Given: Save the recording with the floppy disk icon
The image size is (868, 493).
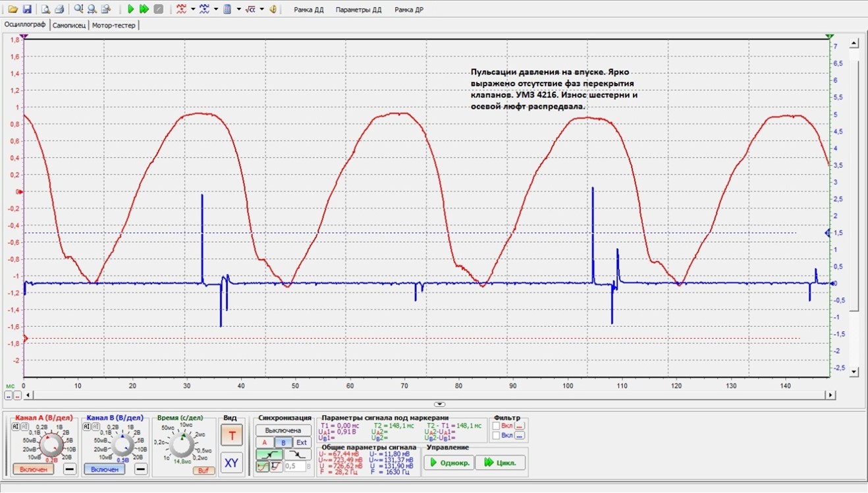Looking at the screenshot, I should 27,9.
